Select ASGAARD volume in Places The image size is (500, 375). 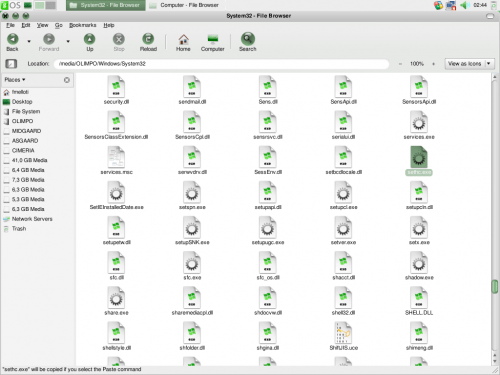click(21, 141)
